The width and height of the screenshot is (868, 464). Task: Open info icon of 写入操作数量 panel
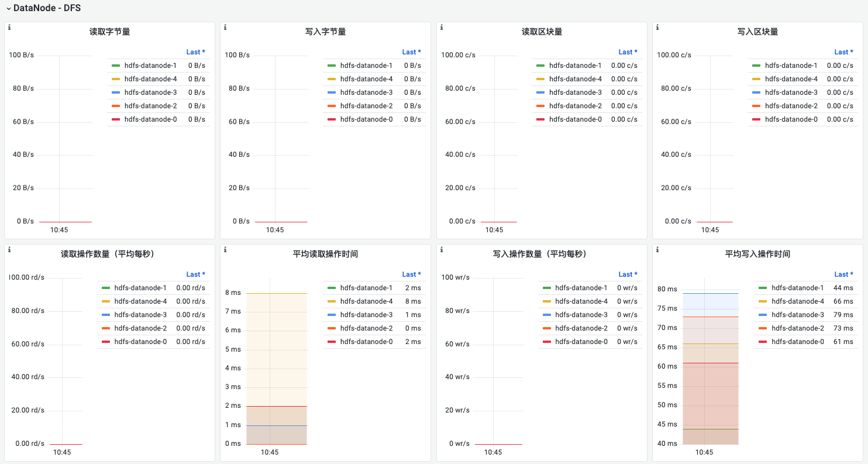442,250
